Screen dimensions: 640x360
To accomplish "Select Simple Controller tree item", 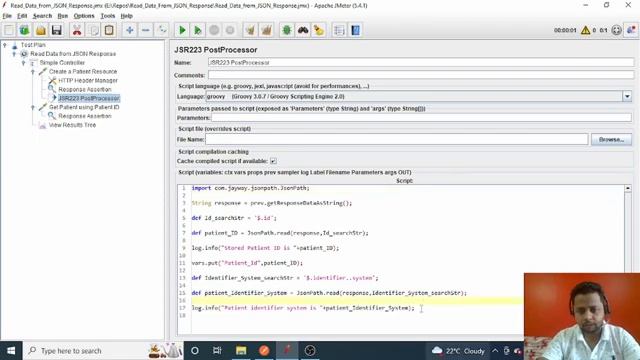I will click(62, 63).
